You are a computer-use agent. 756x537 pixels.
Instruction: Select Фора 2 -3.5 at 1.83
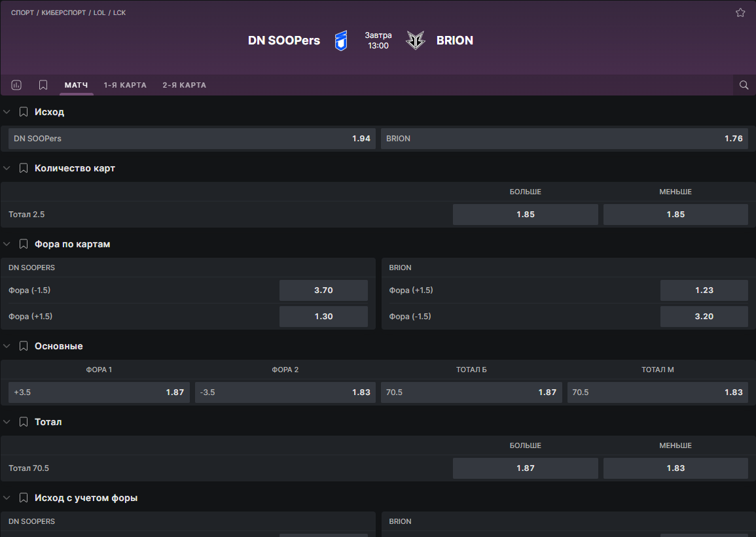click(285, 392)
